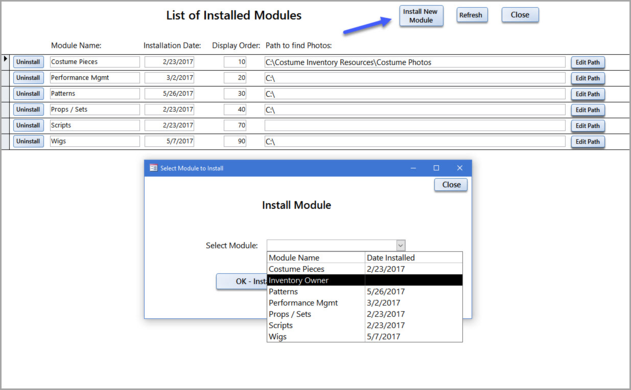
Task: Click the Performance Mgmt module name field
Action: click(x=95, y=78)
